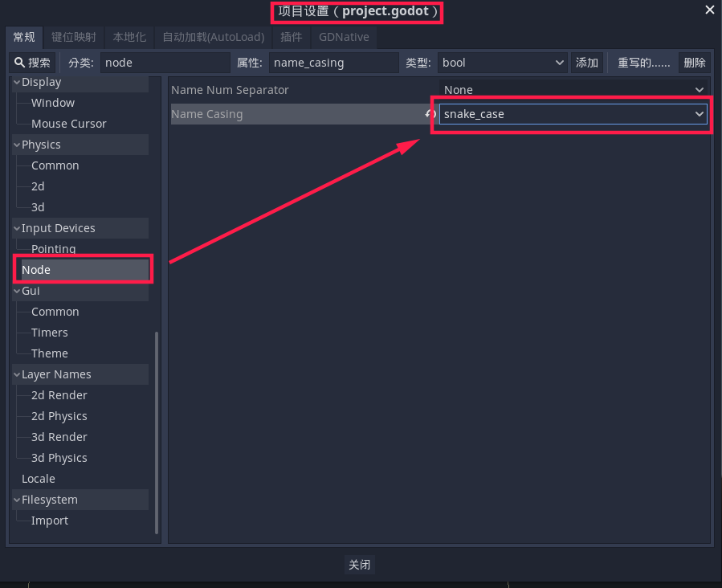This screenshot has height=588, width=722.
Task: Click the category tree vertical scrollbar
Action: click(157, 432)
